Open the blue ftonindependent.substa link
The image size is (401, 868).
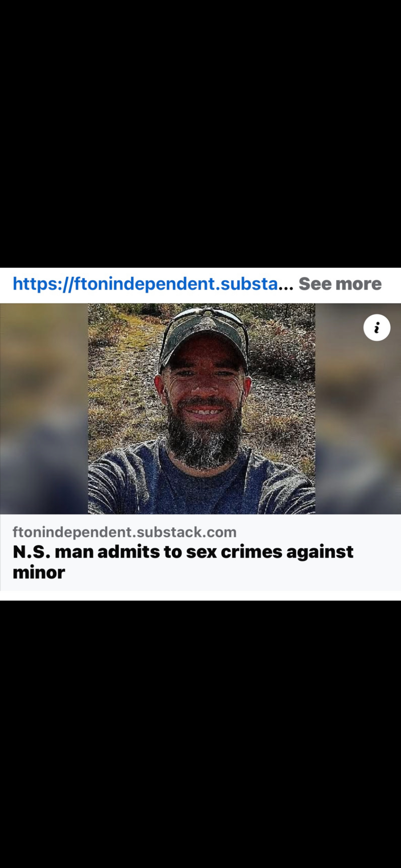(x=145, y=284)
